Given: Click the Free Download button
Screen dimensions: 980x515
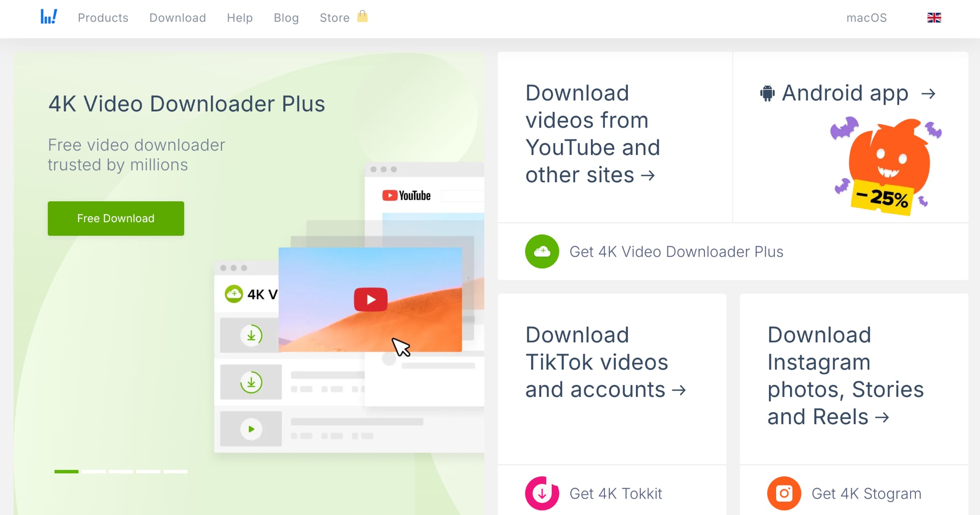Looking at the screenshot, I should pos(115,218).
